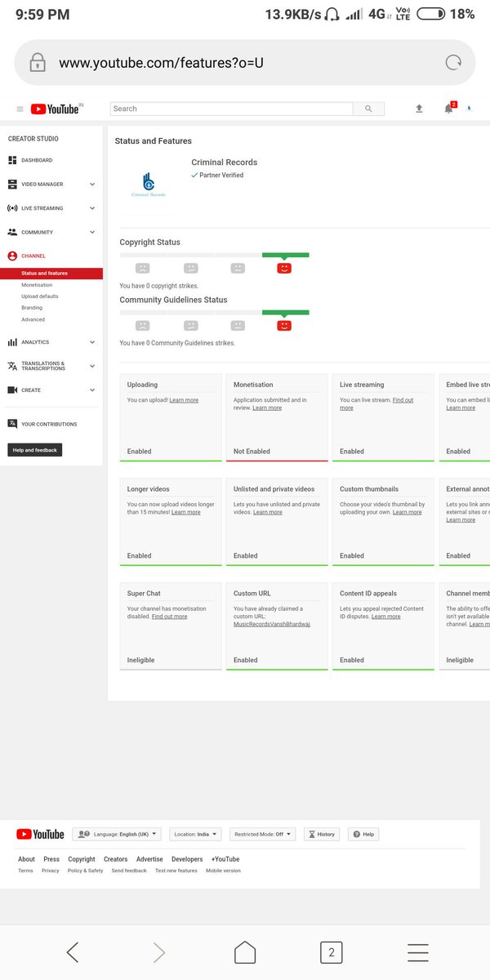Open Test new features footer link
Image resolution: width=490 pixels, height=980 pixels.
coord(176,871)
